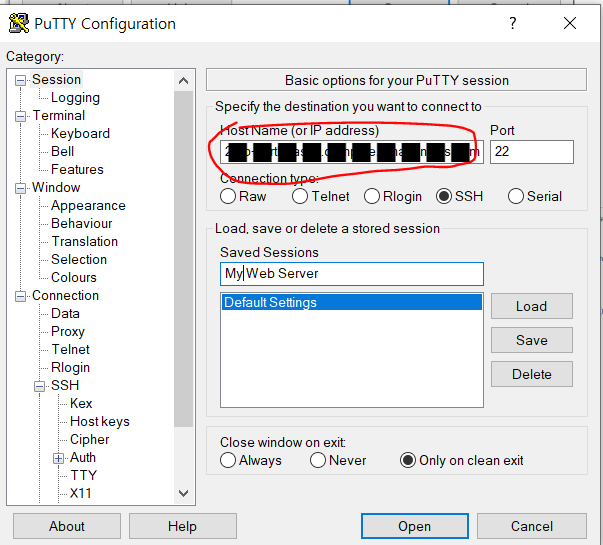Screen dimensions: 603x545
Task: Select the Raw connection type
Action: 228,196
